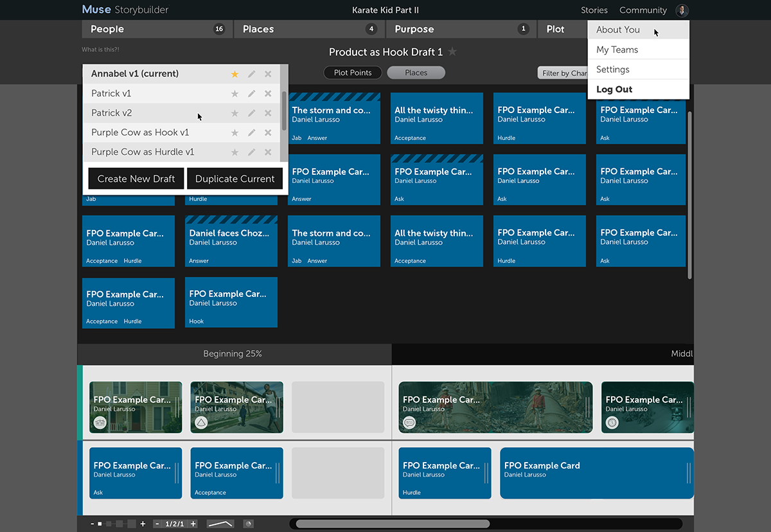Select the Purple Cow as Hook v1 draft
Screen dimensions: 771x532
pyautogui.click(x=182, y=133)
